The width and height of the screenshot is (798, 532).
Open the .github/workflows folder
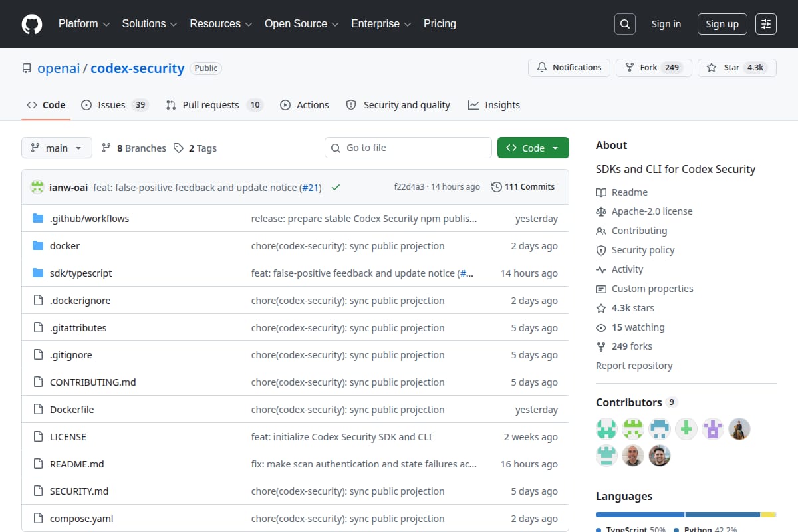(x=89, y=219)
